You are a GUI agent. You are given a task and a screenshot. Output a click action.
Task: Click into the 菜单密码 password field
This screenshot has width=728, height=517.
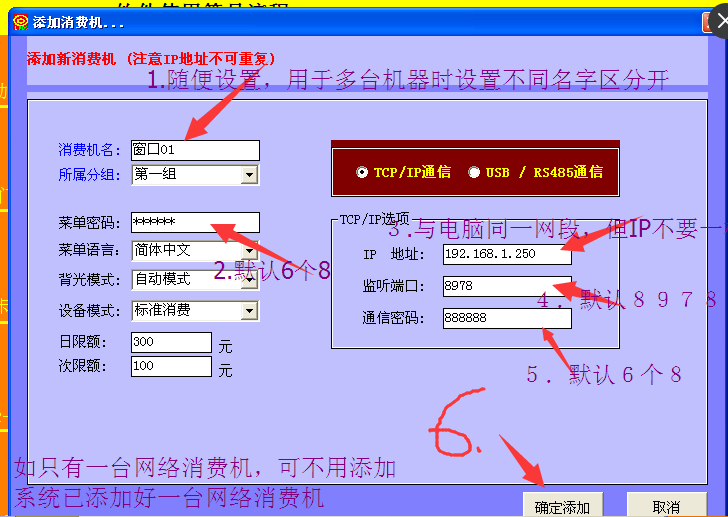pos(195,222)
